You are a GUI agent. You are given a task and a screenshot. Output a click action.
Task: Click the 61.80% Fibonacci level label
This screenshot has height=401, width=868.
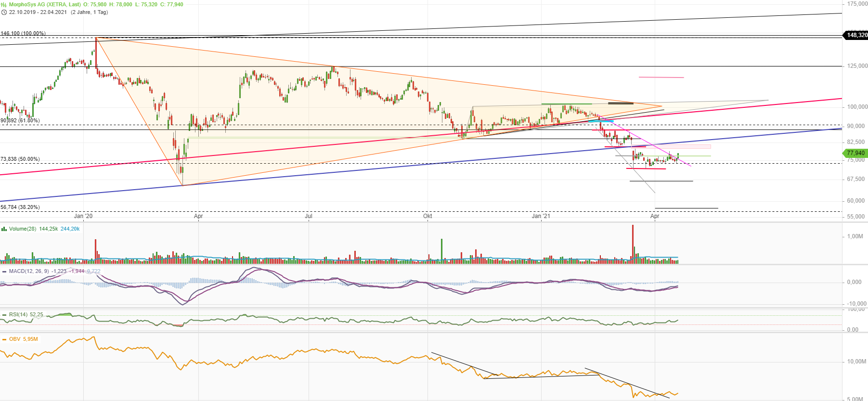coord(20,120)
